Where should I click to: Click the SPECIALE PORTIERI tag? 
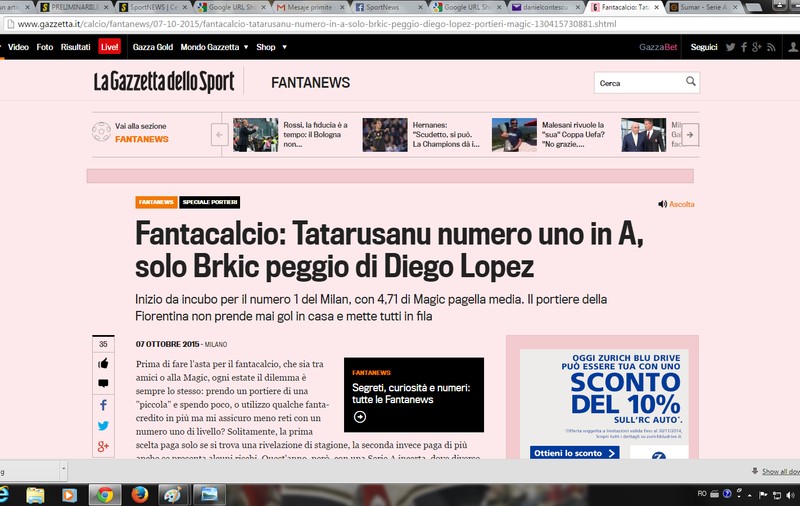click(x=210, y=202)
